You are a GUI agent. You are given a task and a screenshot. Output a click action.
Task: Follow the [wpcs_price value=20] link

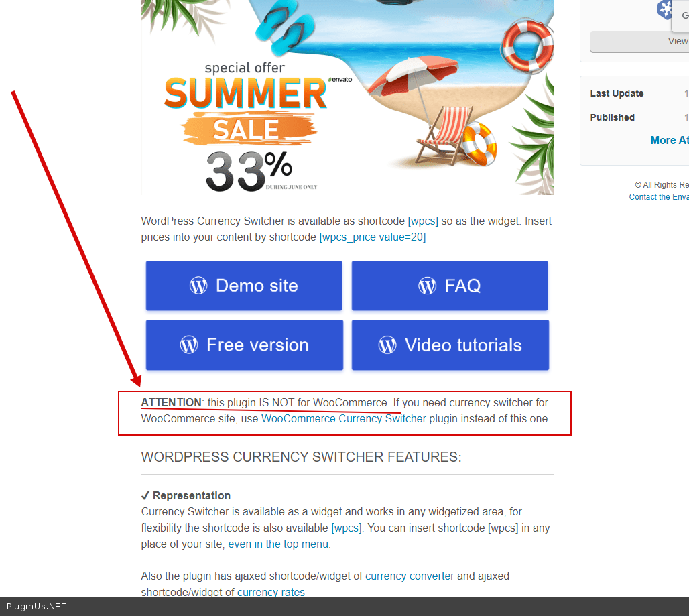coord(372,237)
